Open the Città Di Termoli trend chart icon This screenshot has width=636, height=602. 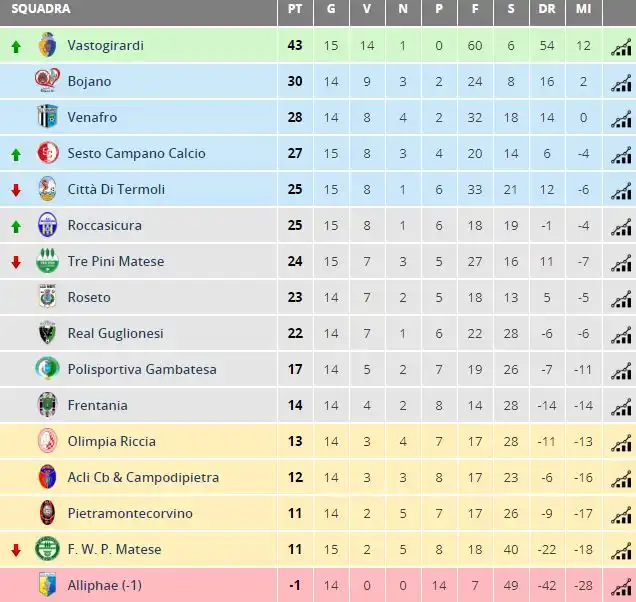pyautogui.click(x=621, y=191)
